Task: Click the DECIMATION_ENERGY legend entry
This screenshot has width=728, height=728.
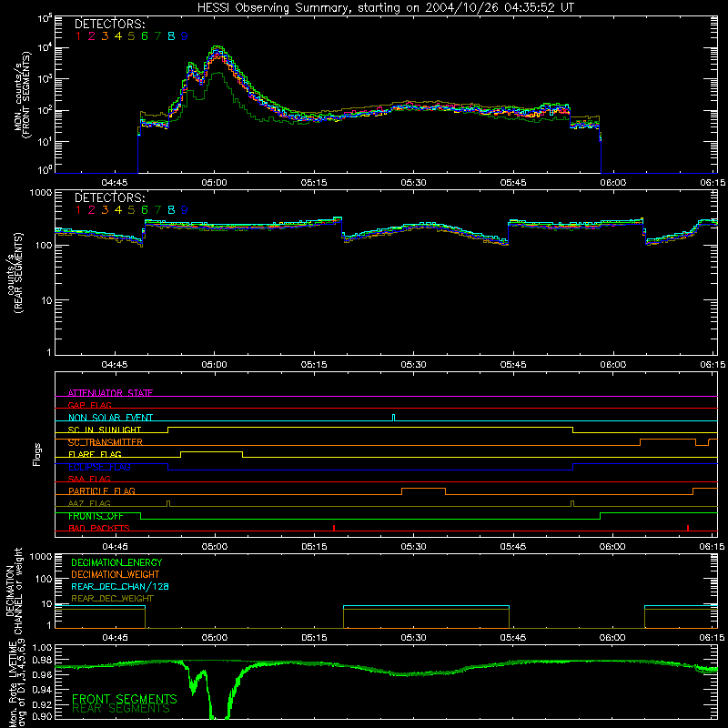Action: tap(116, 562)
